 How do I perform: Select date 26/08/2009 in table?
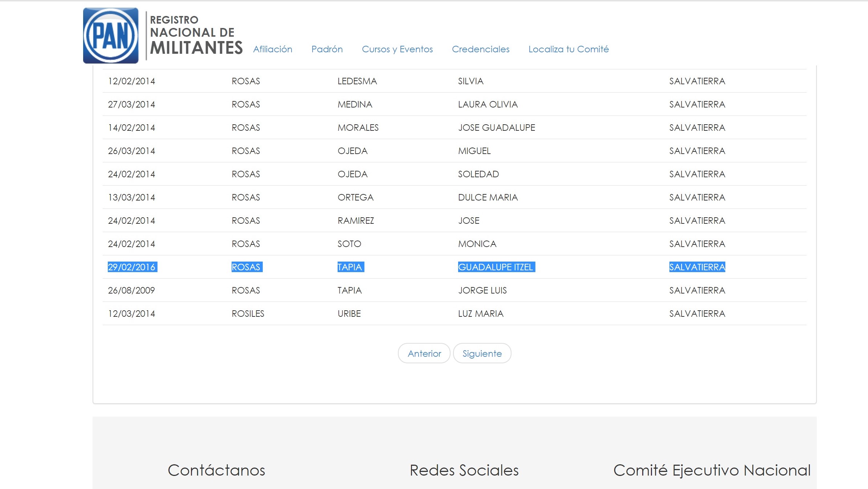point(131,290)
